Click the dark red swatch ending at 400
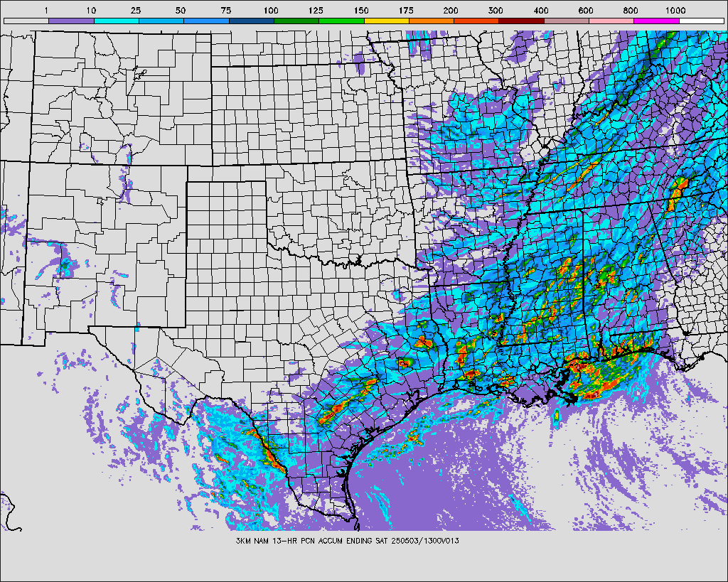 click(522, 21)
